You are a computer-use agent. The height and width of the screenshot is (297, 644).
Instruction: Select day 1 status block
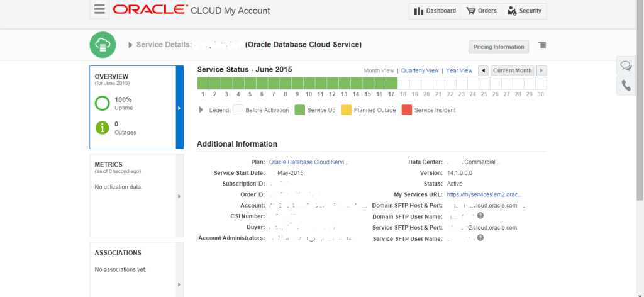point(203,83)
